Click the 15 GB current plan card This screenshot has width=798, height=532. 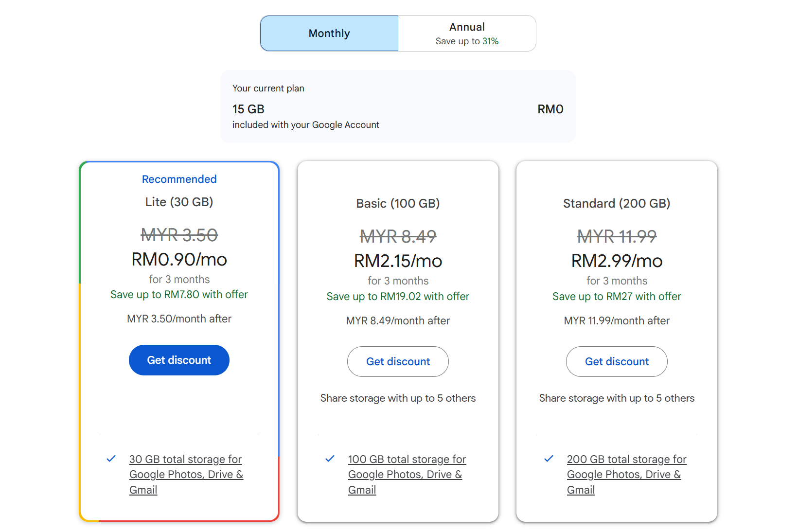tap(398, 106)
